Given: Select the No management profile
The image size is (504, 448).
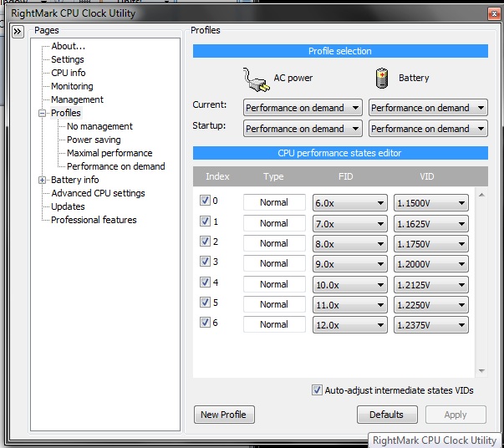Looking at the screenshot, I should pyautogui.click(x=99, y=126).
